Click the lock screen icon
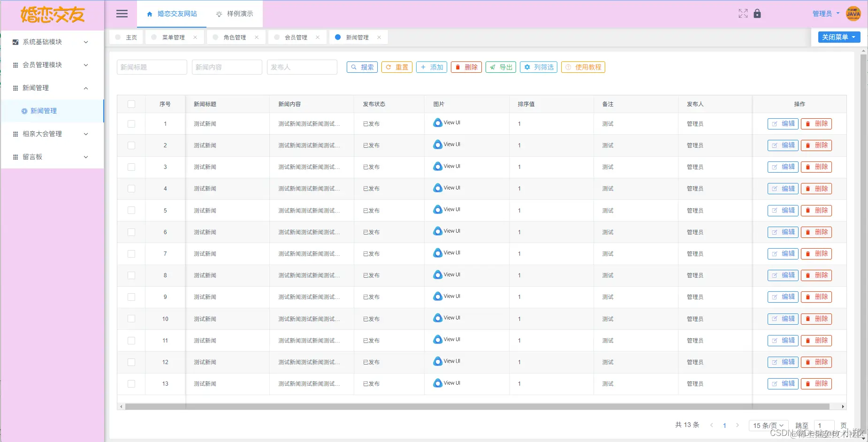This screenshot has height=442, width=868. click(x=757, y=14)
